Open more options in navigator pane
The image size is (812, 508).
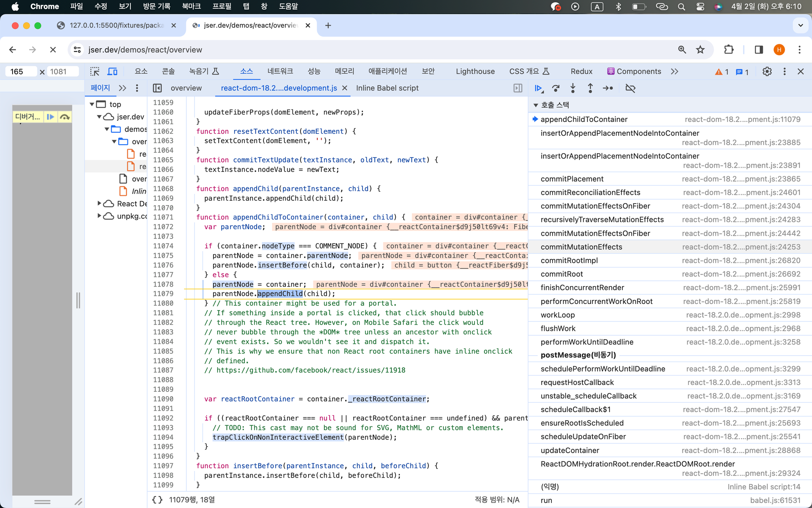[x=137, y=88]
